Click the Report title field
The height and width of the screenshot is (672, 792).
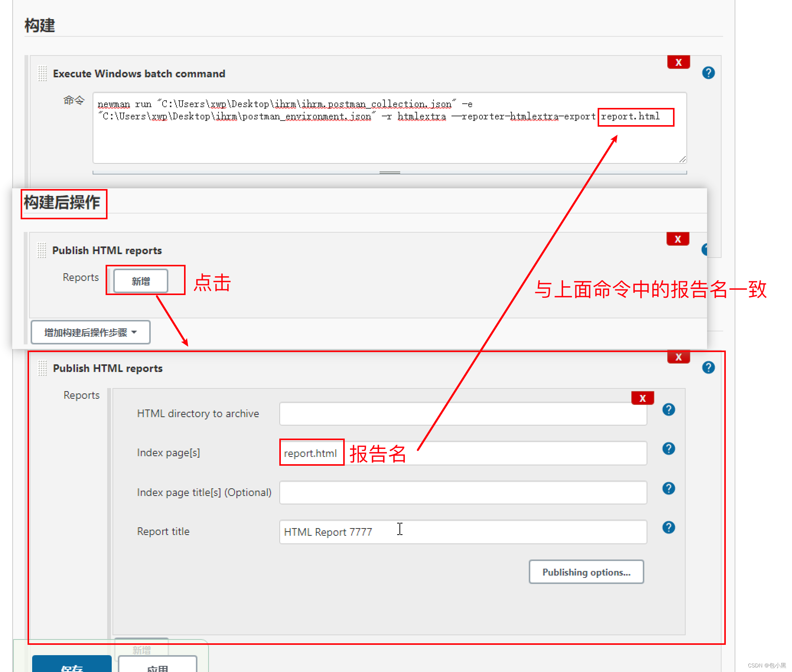[463, 532]
